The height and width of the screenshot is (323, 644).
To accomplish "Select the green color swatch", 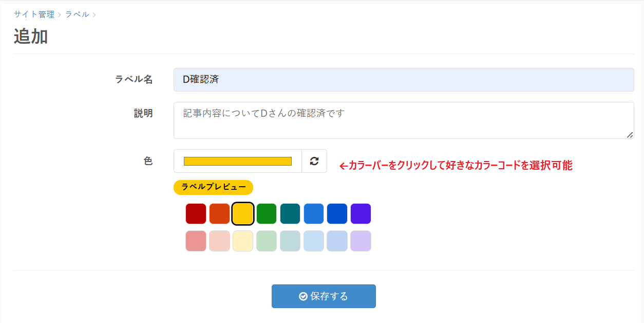I will (x=267, y=214).
